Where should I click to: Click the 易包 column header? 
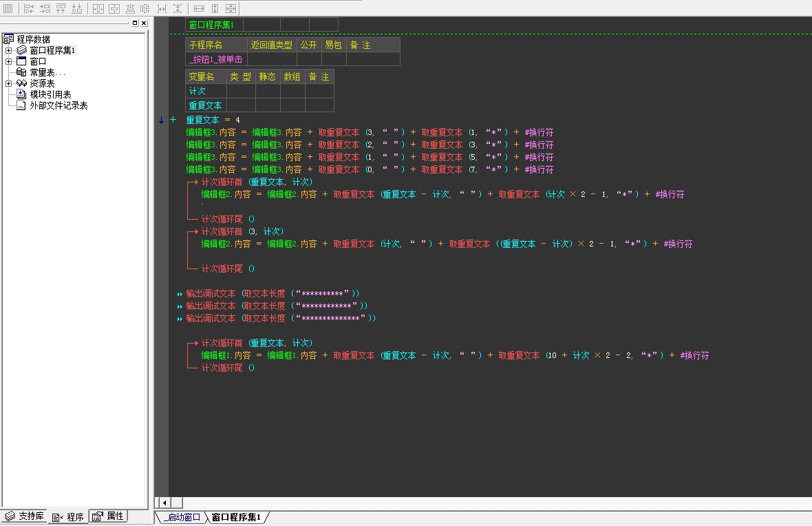point(334,45)
